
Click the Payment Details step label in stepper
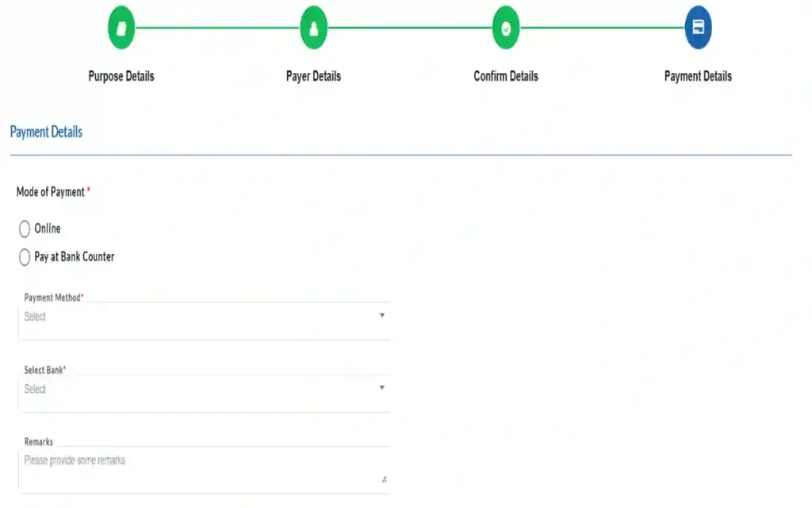[698, 77]
